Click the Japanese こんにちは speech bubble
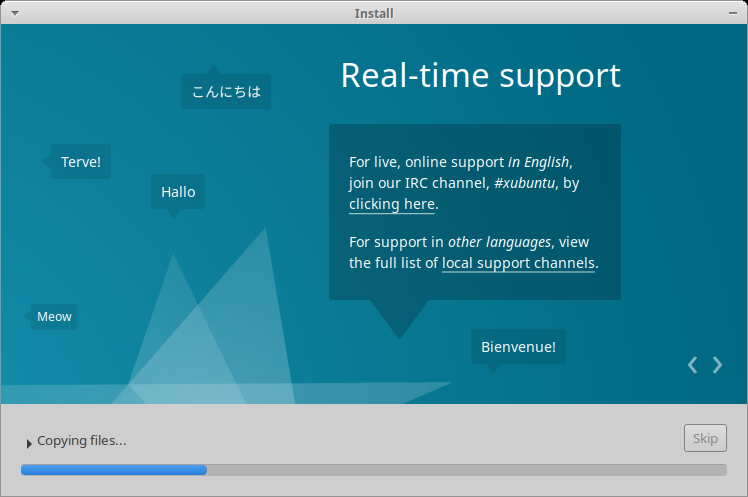 coord(226,92)
